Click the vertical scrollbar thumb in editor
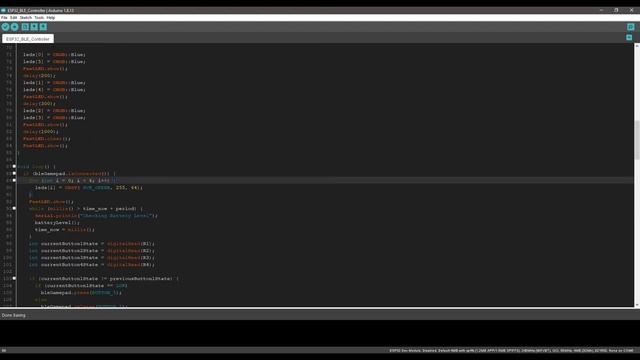640x360 pixels. tap(637, 140)
